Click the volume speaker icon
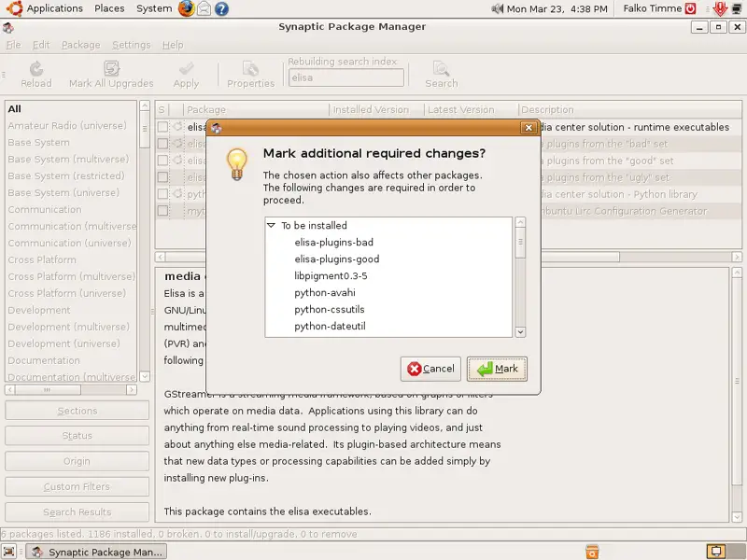This screenshot has width=747, height=560. (x=498, y=8)
